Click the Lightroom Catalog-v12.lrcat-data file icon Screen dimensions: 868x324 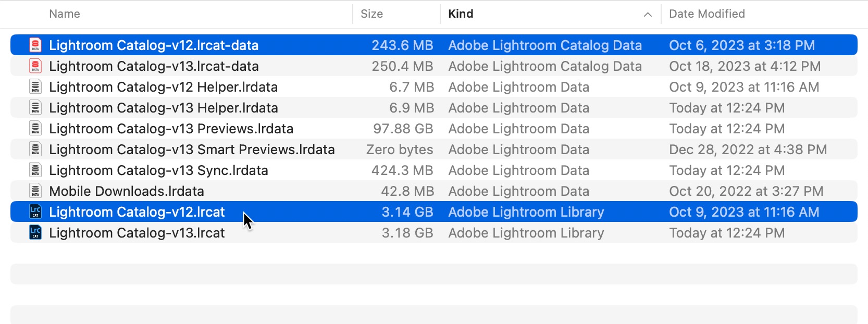tap(35, 45)
